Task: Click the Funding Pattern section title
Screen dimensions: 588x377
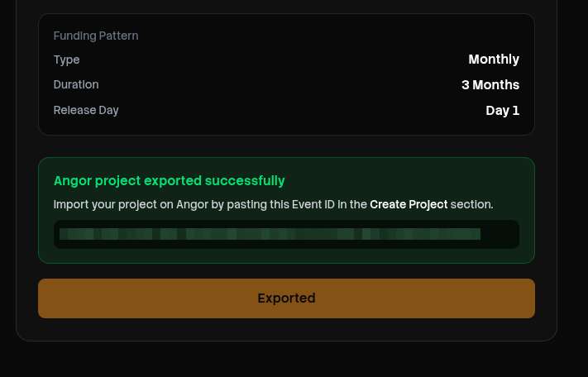Action: pyautogui.click(x=96, y=36)
